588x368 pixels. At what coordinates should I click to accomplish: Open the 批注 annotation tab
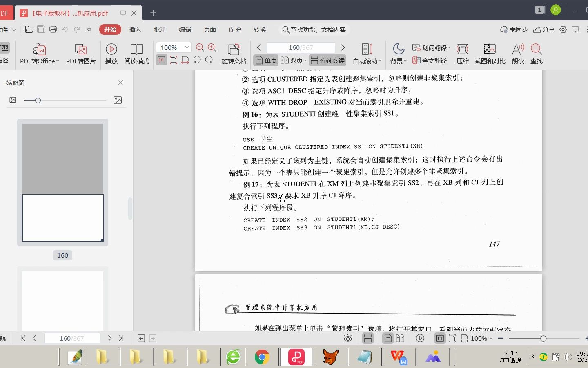(x=160, y=29)
